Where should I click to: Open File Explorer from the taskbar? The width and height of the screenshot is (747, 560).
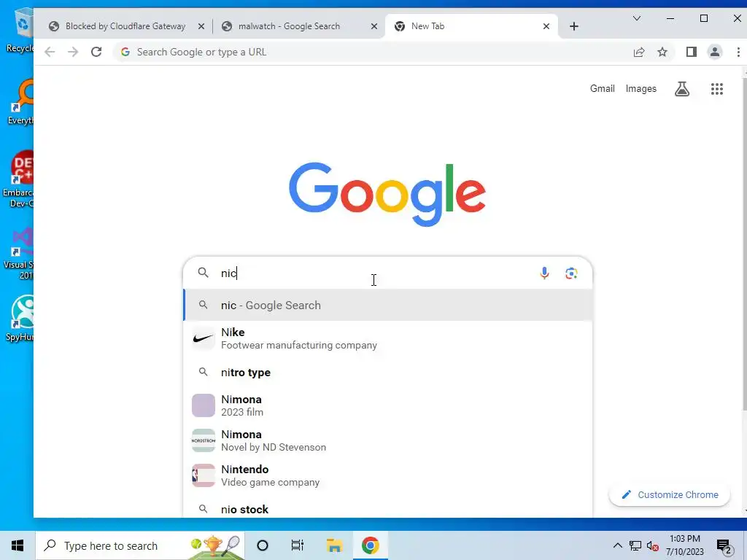point(334,545)
